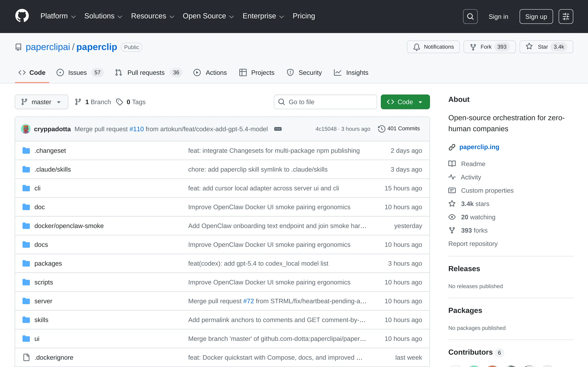This screenshot has height=367, width=588.
Task: Click the Sign in button
Action: [498, 16]
